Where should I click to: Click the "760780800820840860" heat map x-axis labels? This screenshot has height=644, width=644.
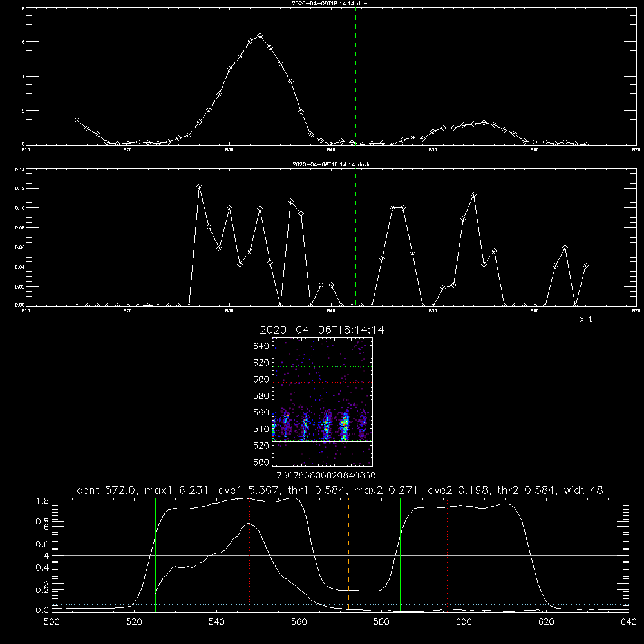[x=326, y=475]
